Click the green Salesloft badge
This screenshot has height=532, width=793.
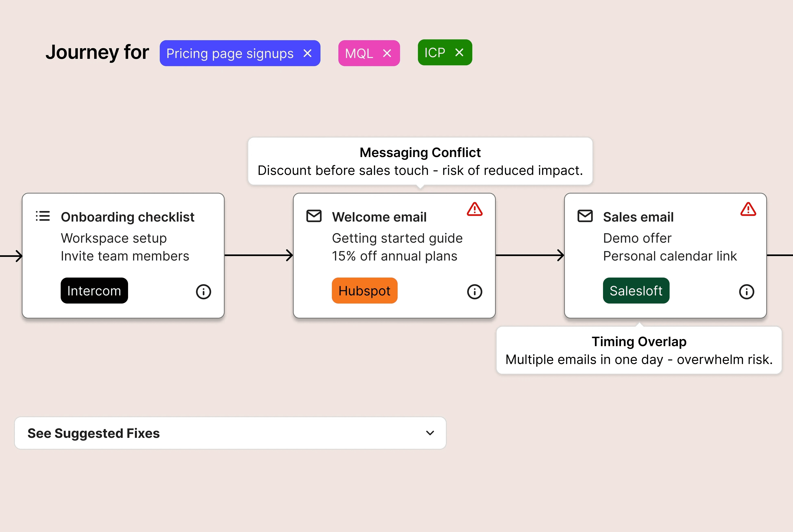(636, 291)
